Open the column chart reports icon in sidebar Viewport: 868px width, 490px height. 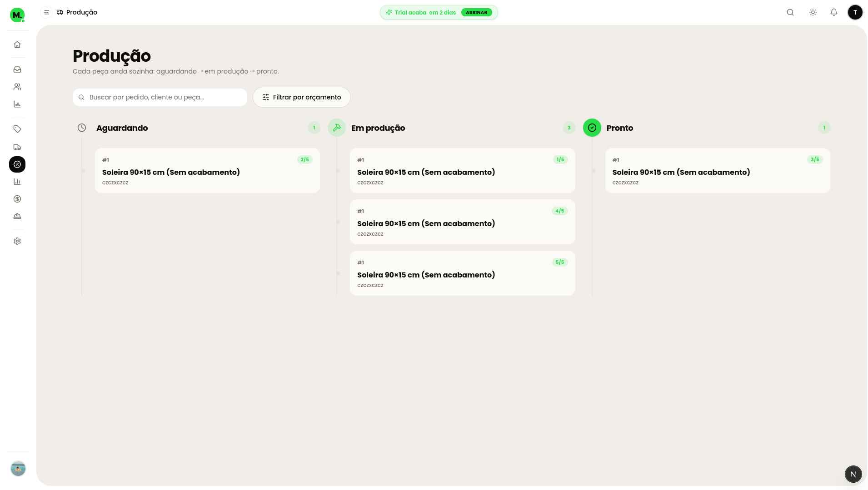click(x=17, y=182)
